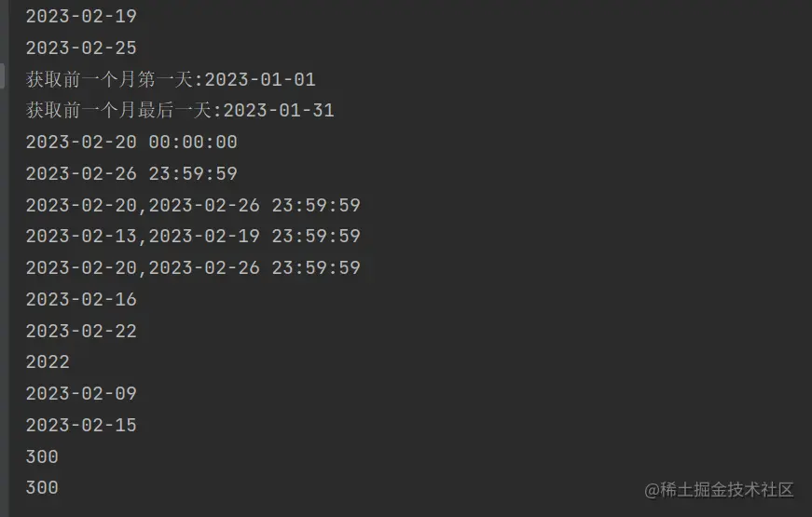Image resolution: width=812 pixels, height=517 pixels.
Task: Click the 2022 year output line
Action: click(48, 362)
